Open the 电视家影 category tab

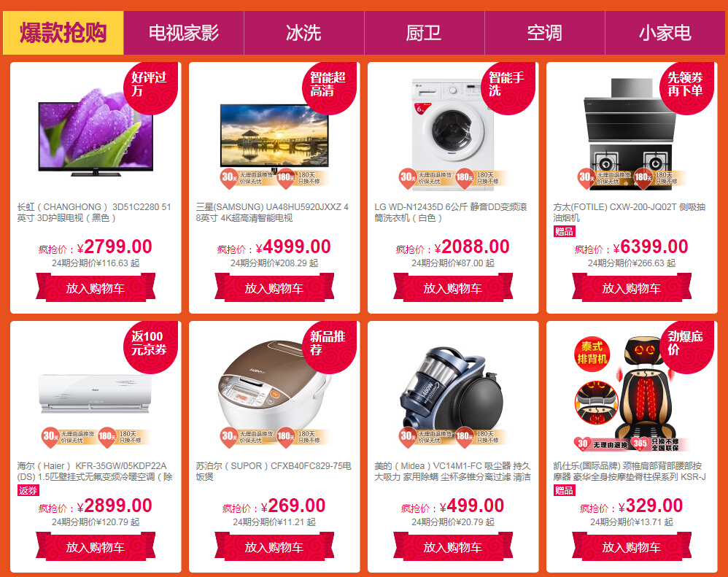(x=184, y=33)
